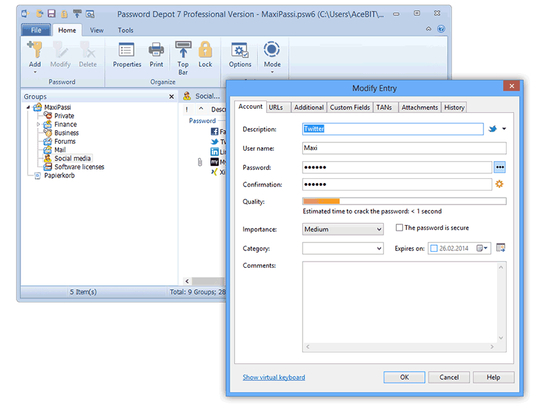Screen dimensions: 550x413
Task: Click the Show virtual keyboard link
Action: 274,377
